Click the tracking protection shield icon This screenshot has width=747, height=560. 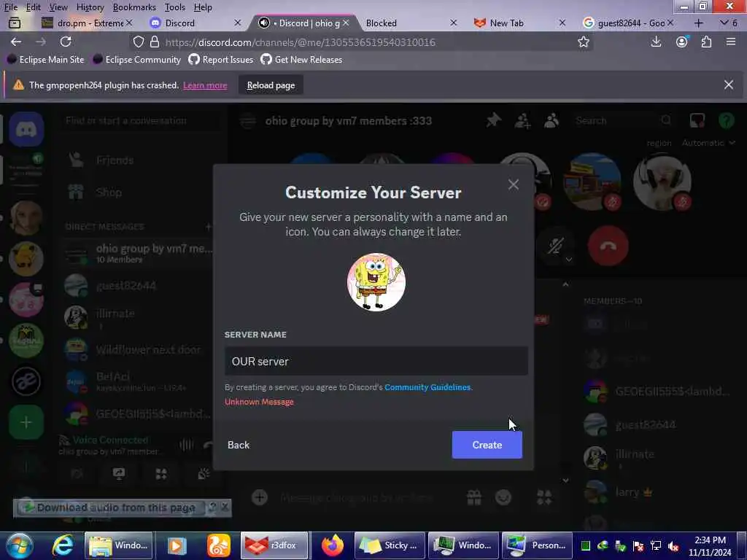(x=138, y=42)
